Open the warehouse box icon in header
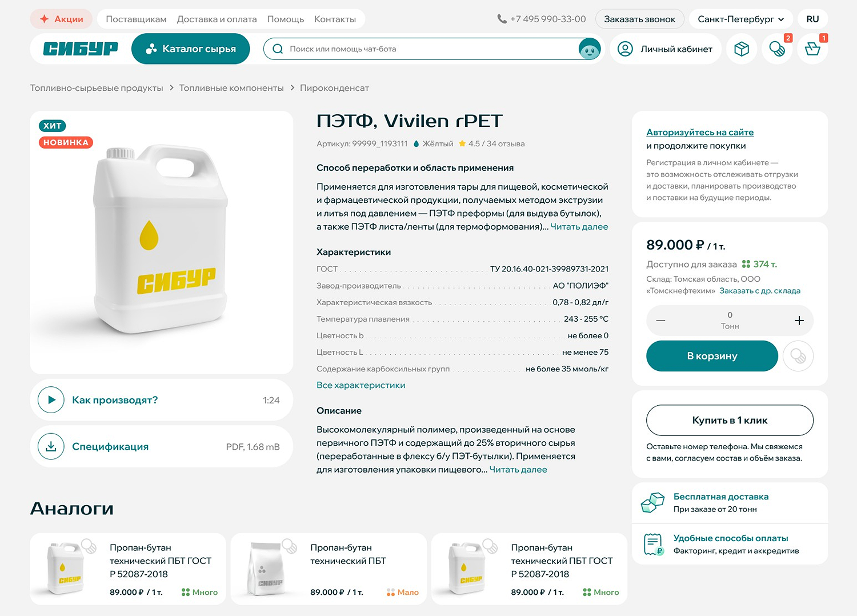The width and height of the screenshot is (857, 616). click(742, 49)
